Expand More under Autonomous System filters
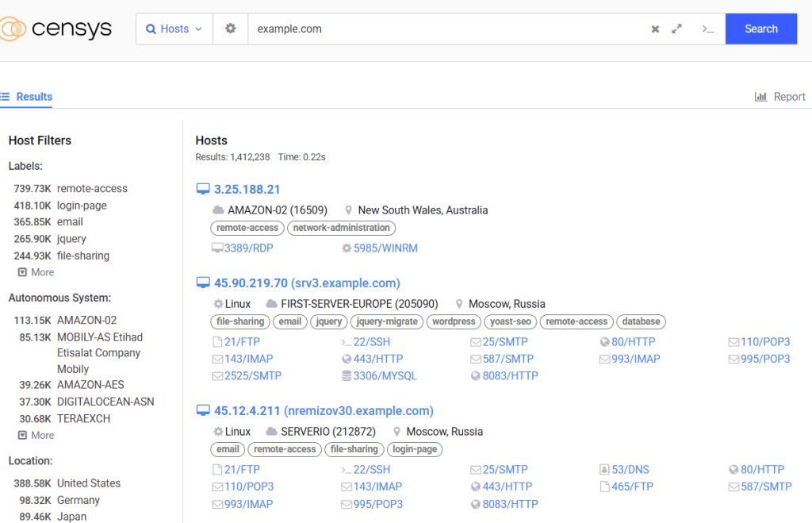Viewport: 812px width, 523px height. pyautogui.click(x=36, y=435)
